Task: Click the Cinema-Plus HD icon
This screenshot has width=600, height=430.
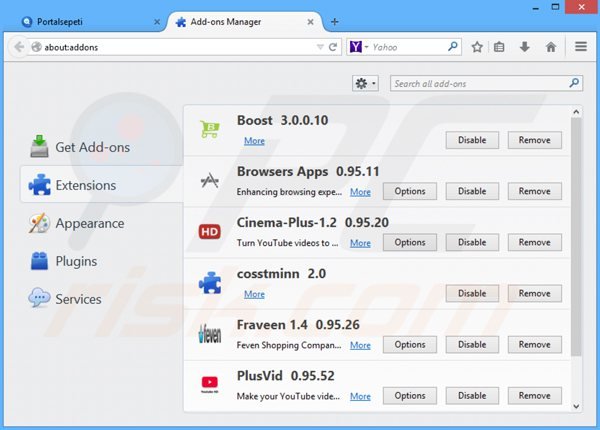Action: tap(210, 231)
